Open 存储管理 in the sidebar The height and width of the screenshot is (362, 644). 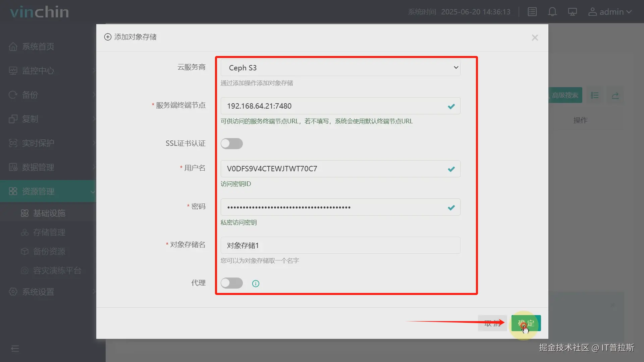pos(49,232)
